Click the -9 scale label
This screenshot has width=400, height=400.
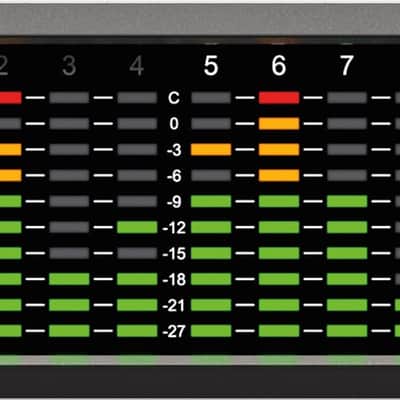click(174, 202)
